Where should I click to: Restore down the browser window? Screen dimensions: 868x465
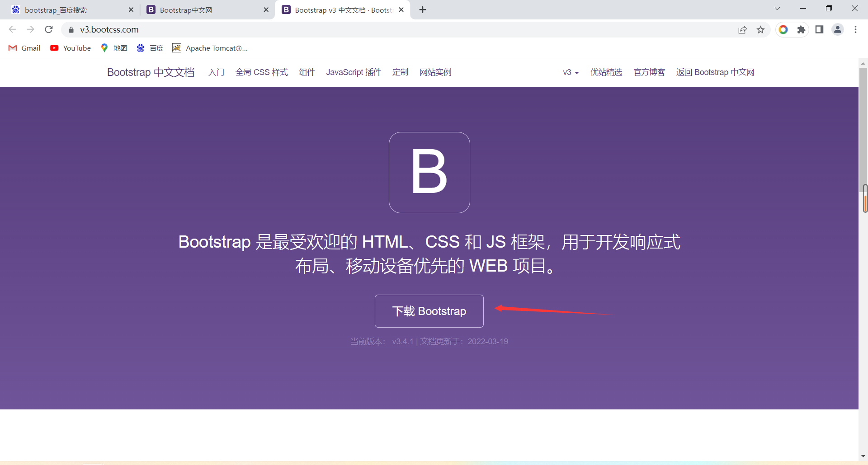(x=829, y=9)
